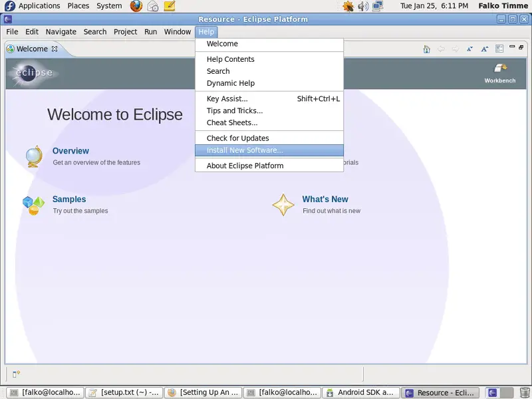
Task: Open About Eclipse Platform
Action: tap(269, 166)
